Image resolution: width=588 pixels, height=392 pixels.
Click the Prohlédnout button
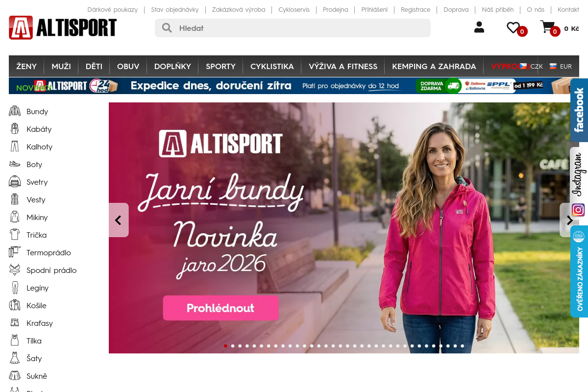coord(220,308)
